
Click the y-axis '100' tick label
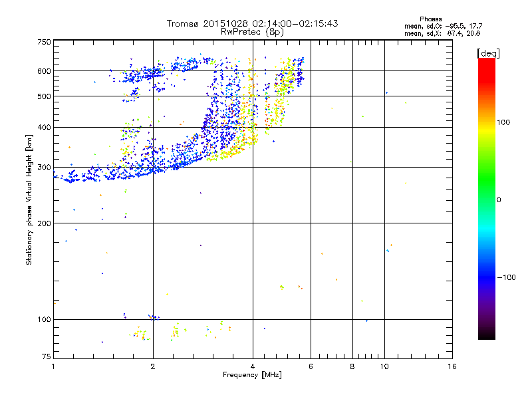[44, 320]
